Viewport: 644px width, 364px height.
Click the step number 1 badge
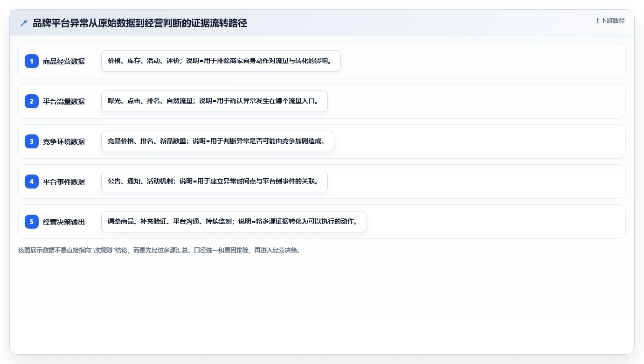pyautogui.click(x=32, y=61)
